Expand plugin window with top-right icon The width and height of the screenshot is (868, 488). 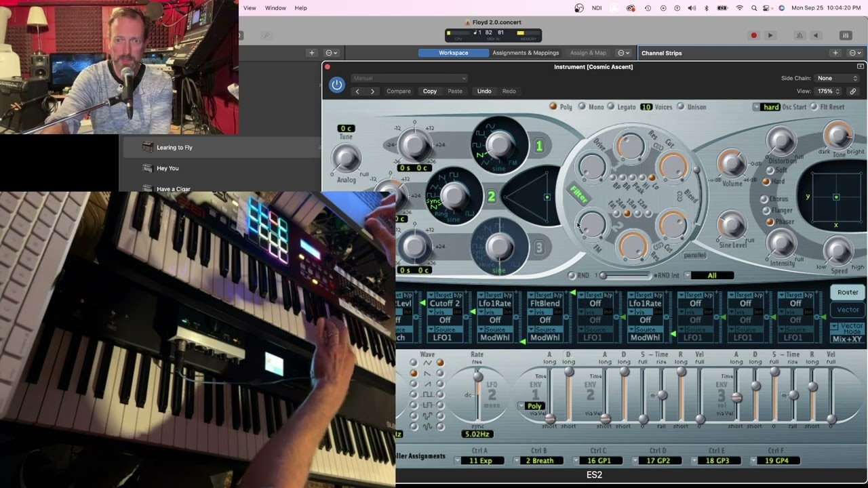[861, 66]
